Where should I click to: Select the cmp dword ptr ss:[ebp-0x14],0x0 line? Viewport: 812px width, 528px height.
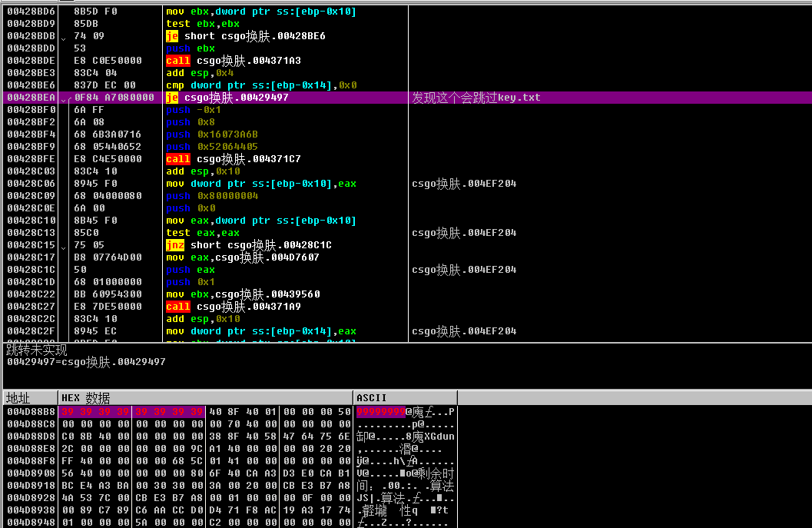pos(261,85)
